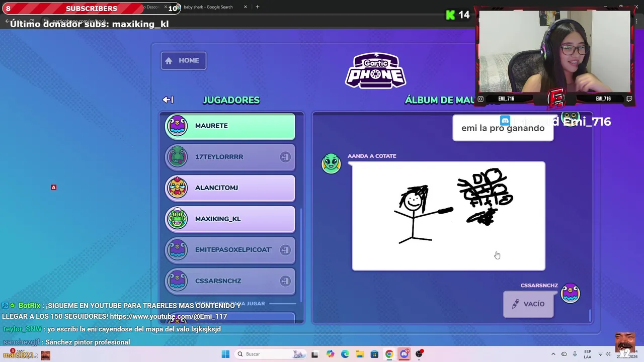Click the 'emi la pro ganando' text bubble
The image size is (644, 362).
pos(503,128)
